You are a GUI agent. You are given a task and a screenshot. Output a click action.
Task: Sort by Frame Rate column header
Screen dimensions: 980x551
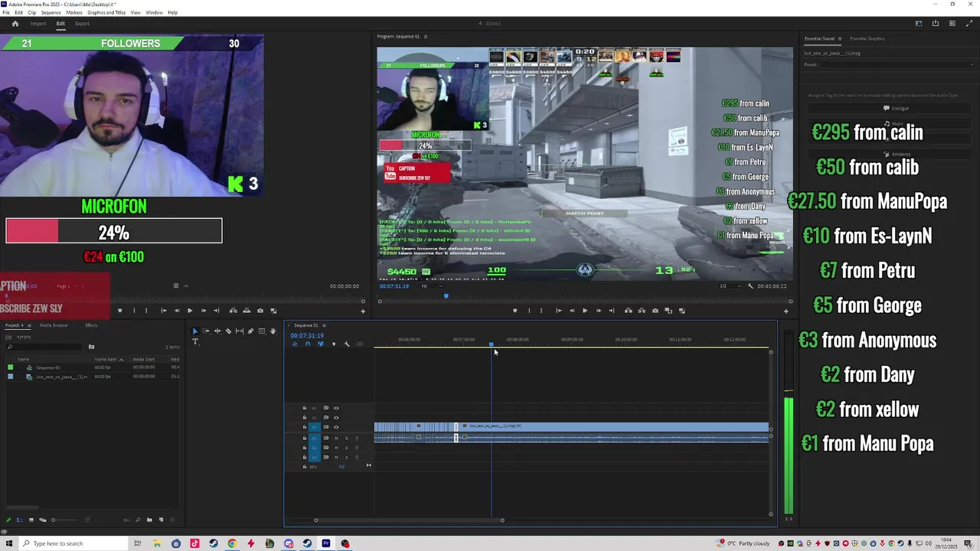coord(106,360)
